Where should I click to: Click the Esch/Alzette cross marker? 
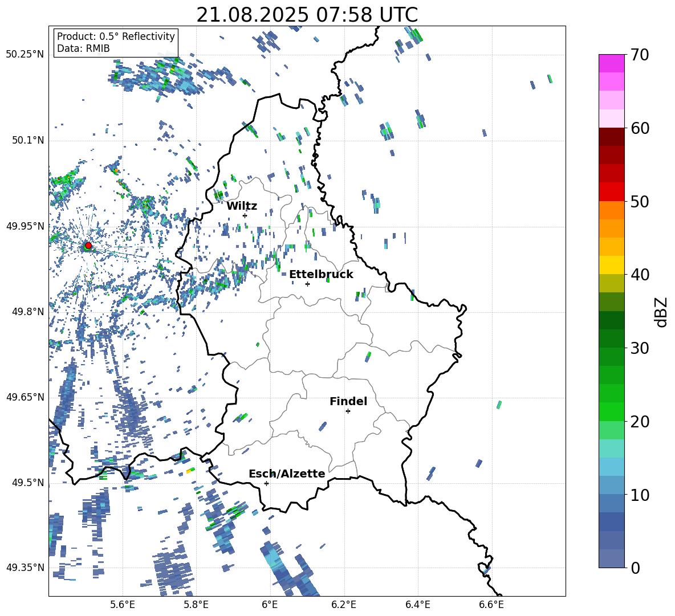pyautogui.click(x=266, y=483)
